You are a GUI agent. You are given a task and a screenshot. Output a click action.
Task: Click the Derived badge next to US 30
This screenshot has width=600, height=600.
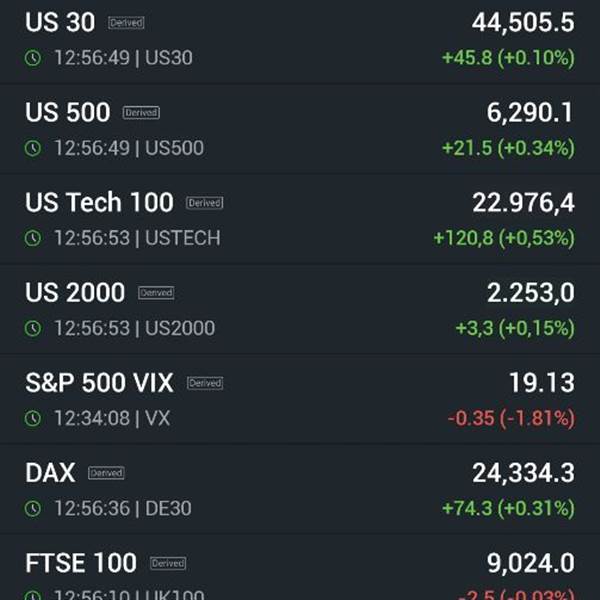(x=126, y=23)
